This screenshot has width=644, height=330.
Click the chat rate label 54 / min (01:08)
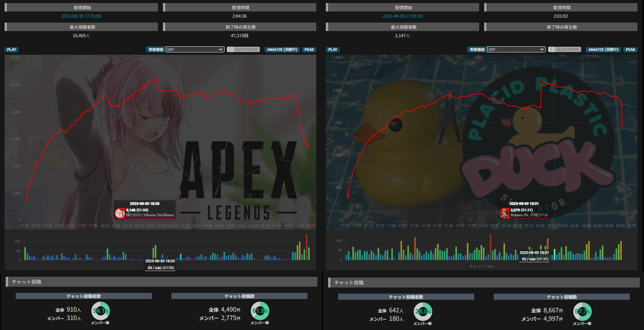pos(161,268)
